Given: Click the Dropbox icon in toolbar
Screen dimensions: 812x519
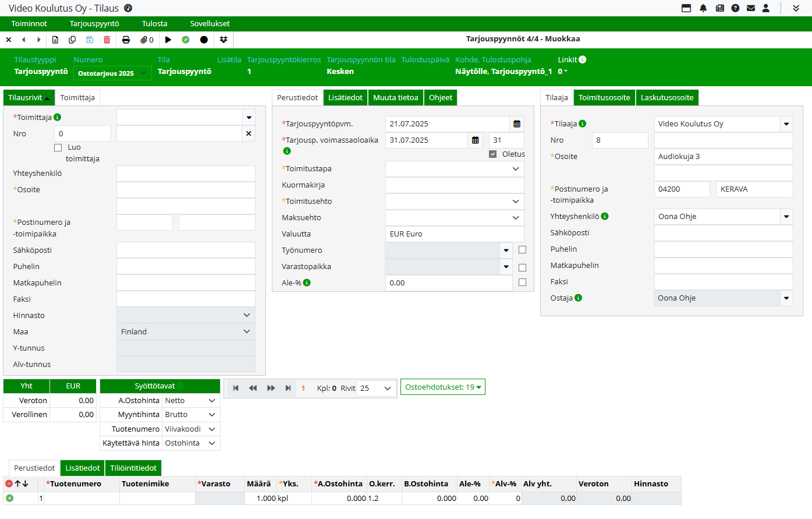Looking at the screenshot, I should pyautogui.click(x=224, y=40).
